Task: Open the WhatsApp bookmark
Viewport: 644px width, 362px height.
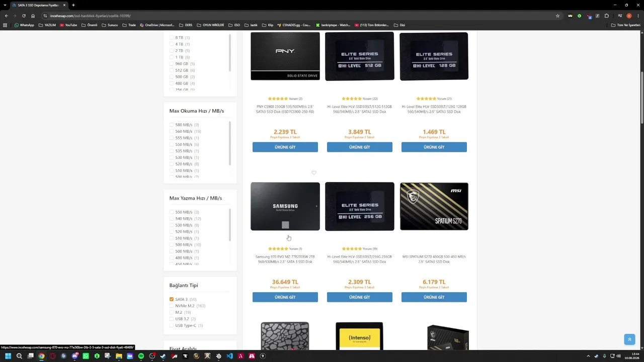Action: click(24, 25)
